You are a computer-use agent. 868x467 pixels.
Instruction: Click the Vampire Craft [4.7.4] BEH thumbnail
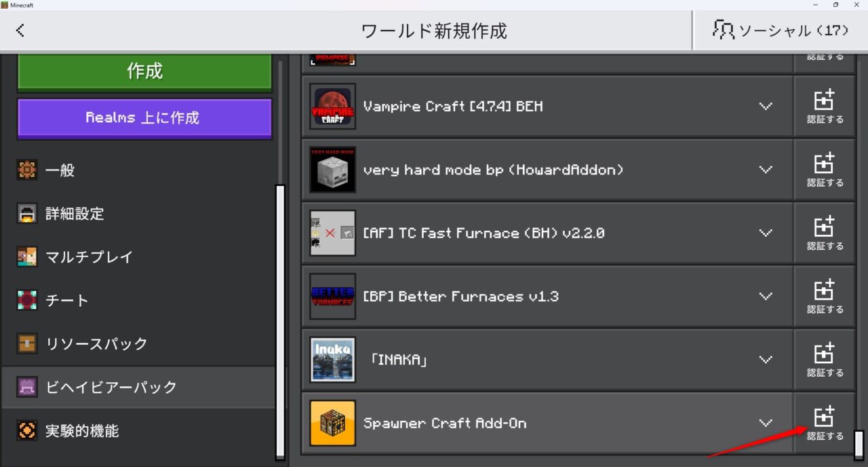click(333, 107)
